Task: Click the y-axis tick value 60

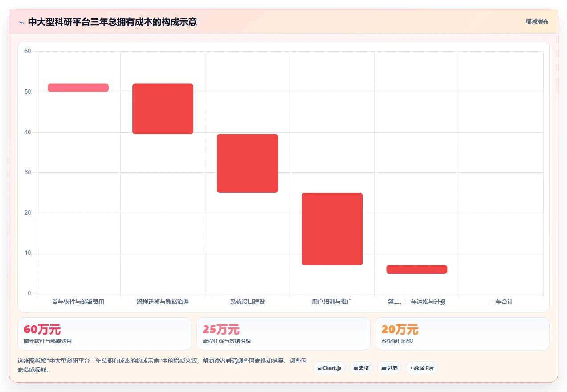Action: pos(28,51)
